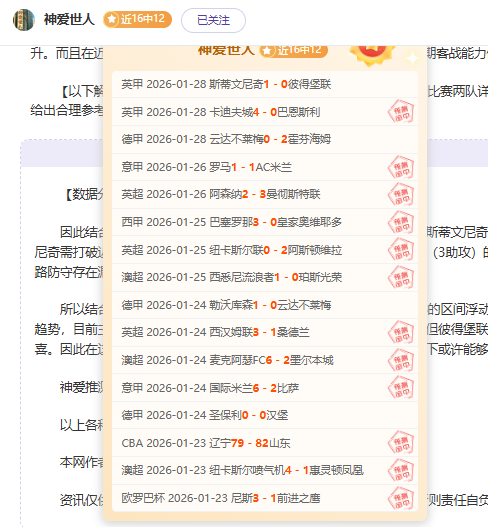Click the hit stamp on 罗马 row
Screen dimensions: 488x527
click(x=401, y=167)
